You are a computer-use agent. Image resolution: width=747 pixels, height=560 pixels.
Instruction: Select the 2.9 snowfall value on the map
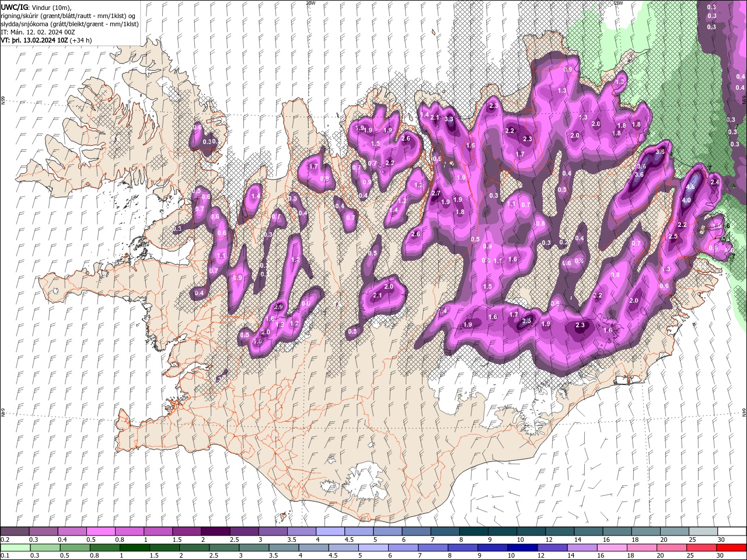279,307
